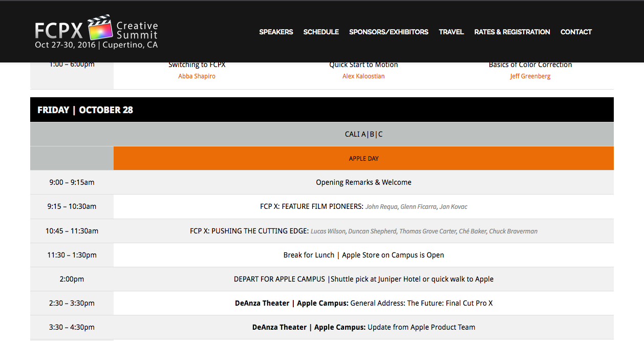Click the Quick Start to Motion session title
The image size is (644, 341).
click(363, 65)
